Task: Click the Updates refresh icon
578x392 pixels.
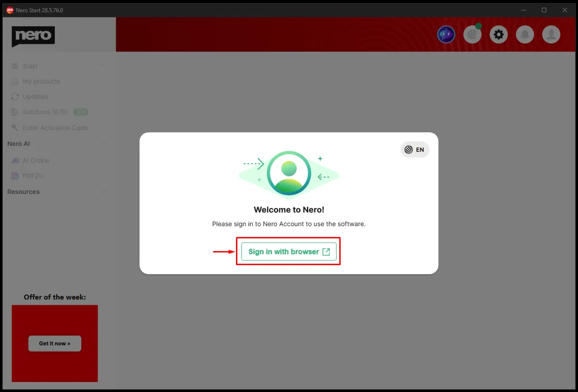Action: (15, 97)
